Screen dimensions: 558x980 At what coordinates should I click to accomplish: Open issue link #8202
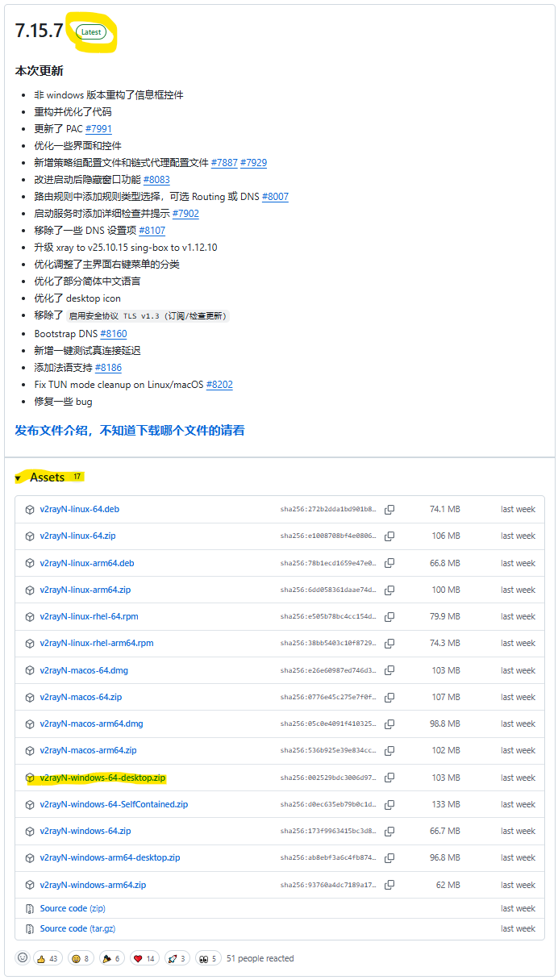(x=219, y=385)
